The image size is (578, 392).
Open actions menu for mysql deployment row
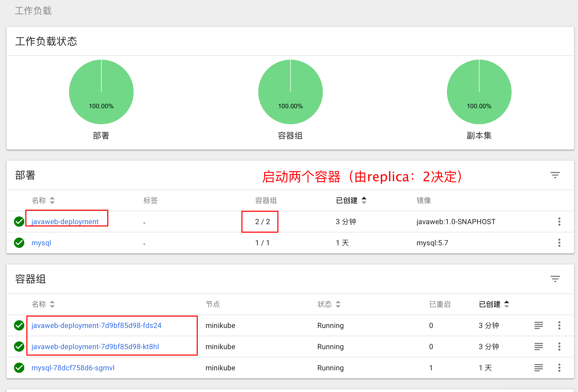click(x=559, y=243)
